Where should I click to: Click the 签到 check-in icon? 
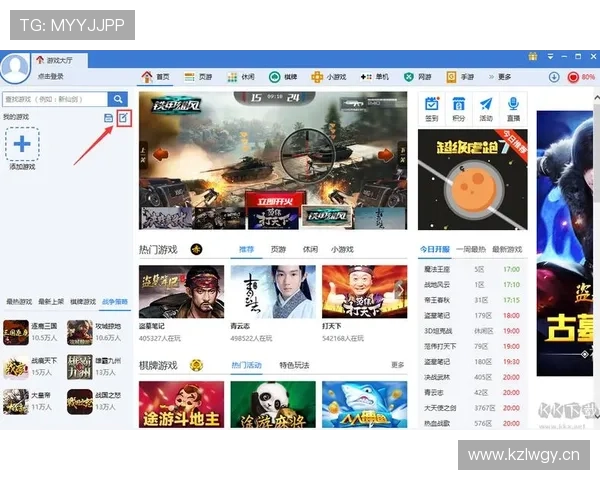click(x=432, y=109)
